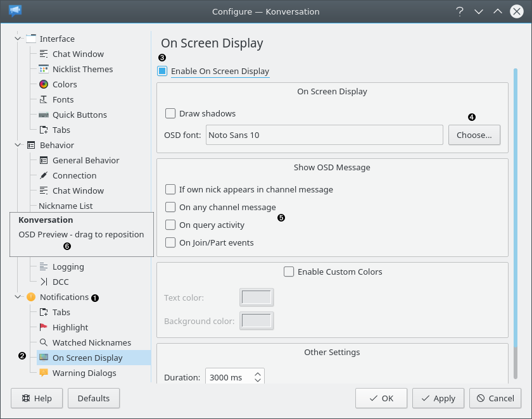532x419 pixels.
Task: Enable Custom Colors
Action: click(x=289, y=272)
